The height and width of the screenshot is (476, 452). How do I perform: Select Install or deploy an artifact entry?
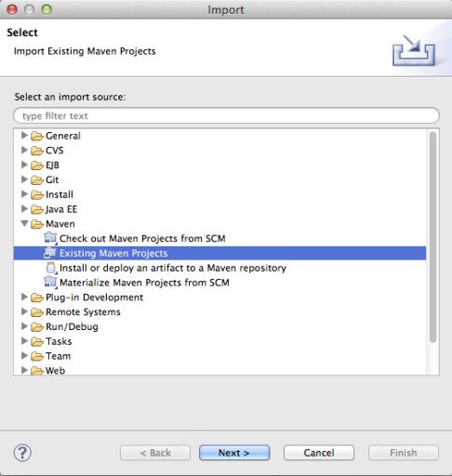pyautogui.click(x=173, y=268)
